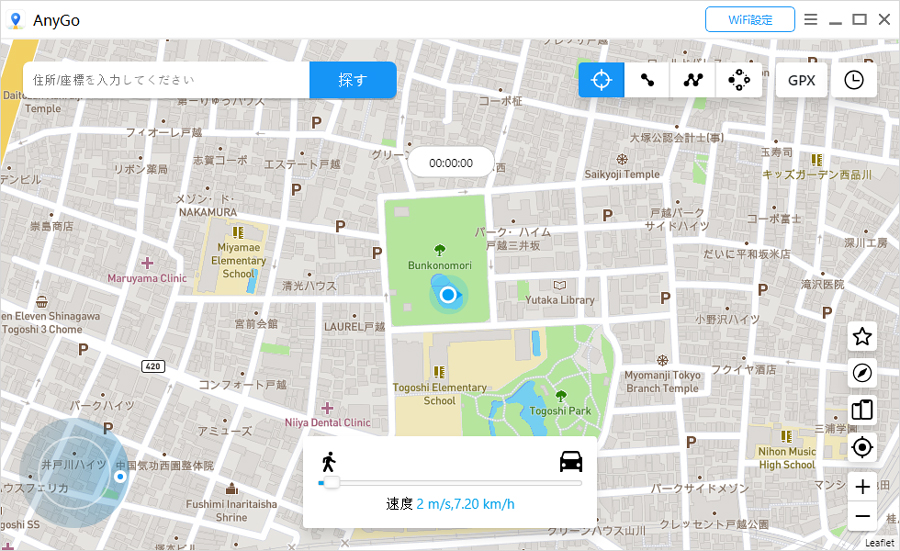Click the 'Saikyoji Temple' map label
The image size is (900, 551).
622,174
